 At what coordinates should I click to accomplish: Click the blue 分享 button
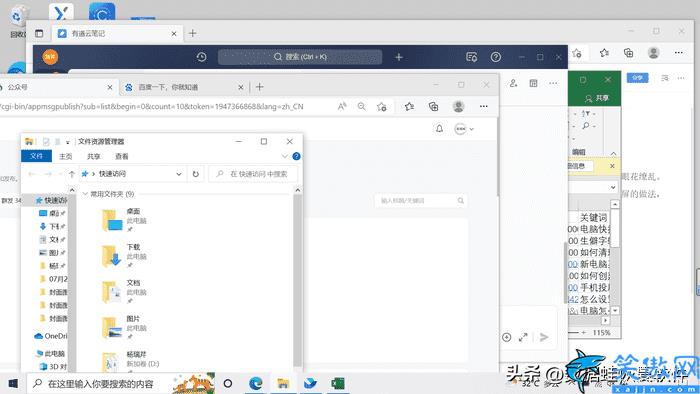637,78
